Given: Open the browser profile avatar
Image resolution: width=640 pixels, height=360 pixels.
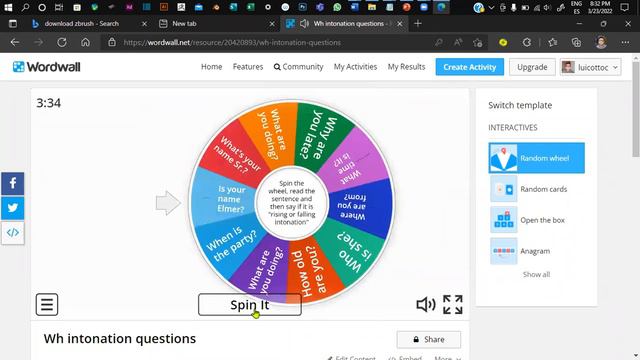Looking at the screenshot, I should [x=601, y=42].
